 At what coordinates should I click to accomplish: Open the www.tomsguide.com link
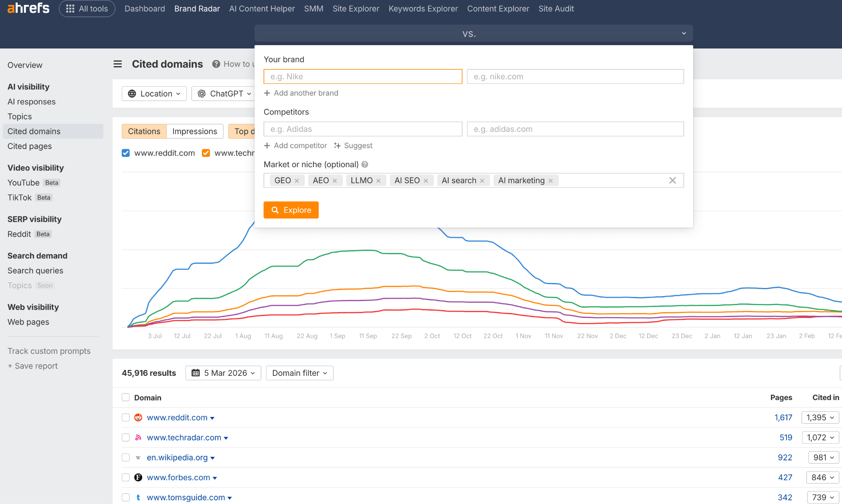click(x=185, y=497)
